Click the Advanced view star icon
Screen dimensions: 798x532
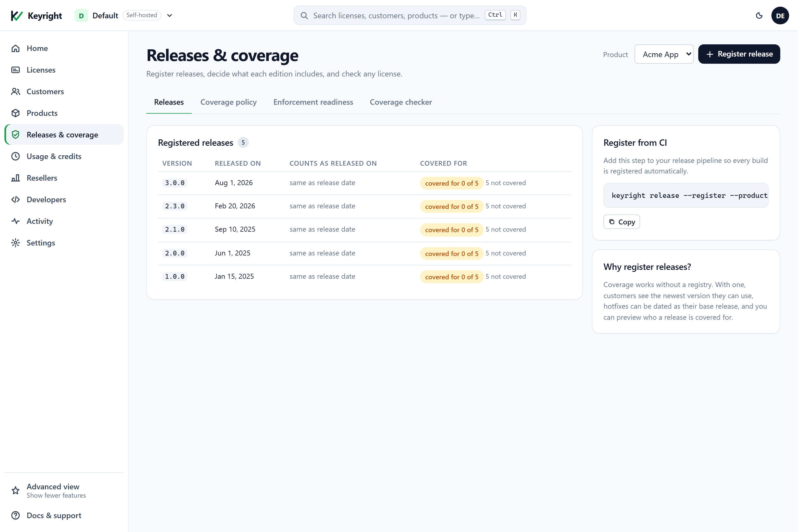tap(16, 491)
